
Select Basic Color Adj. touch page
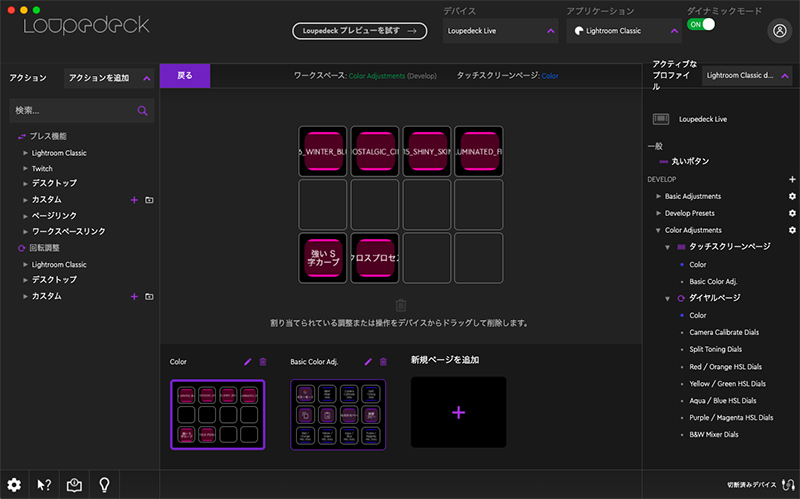[x=713, y=282]
